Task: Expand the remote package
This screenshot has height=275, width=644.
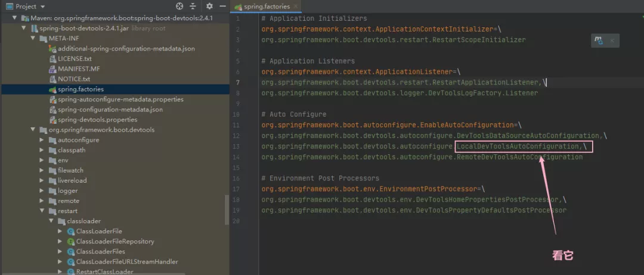Action: pyautogui.click(x=42, y=201)
